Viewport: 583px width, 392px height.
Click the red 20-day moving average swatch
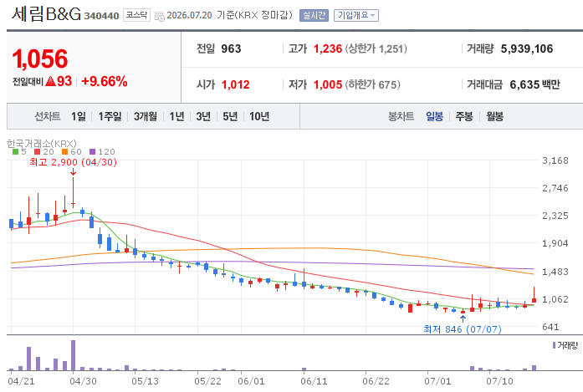37,151
